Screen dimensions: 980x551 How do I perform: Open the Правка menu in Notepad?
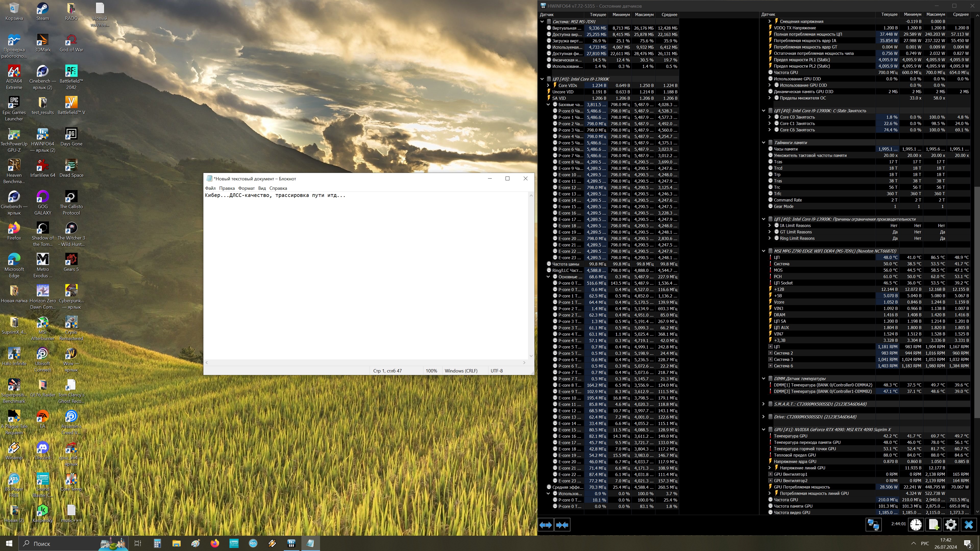click(x=227, y=188)
